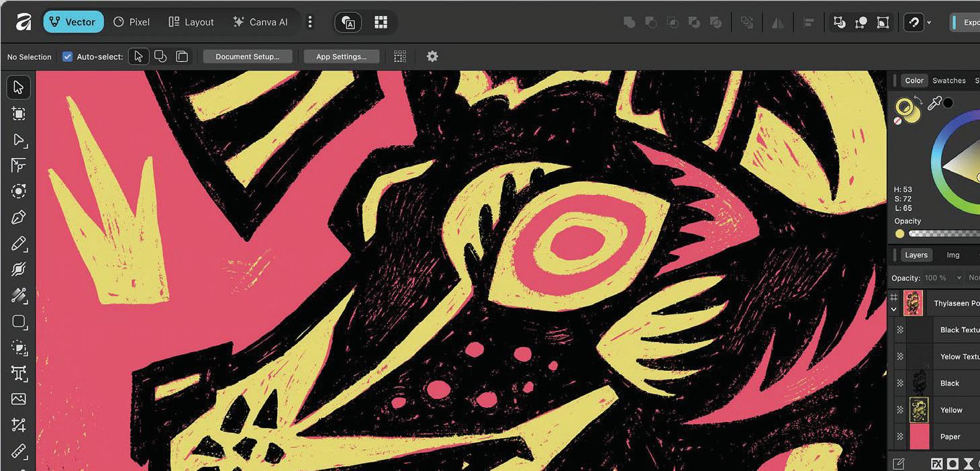This screenshot has width=980, height=471.
Task: Switch to the Pixel persona
Action: pyautogui.click(x=132, y=22)
